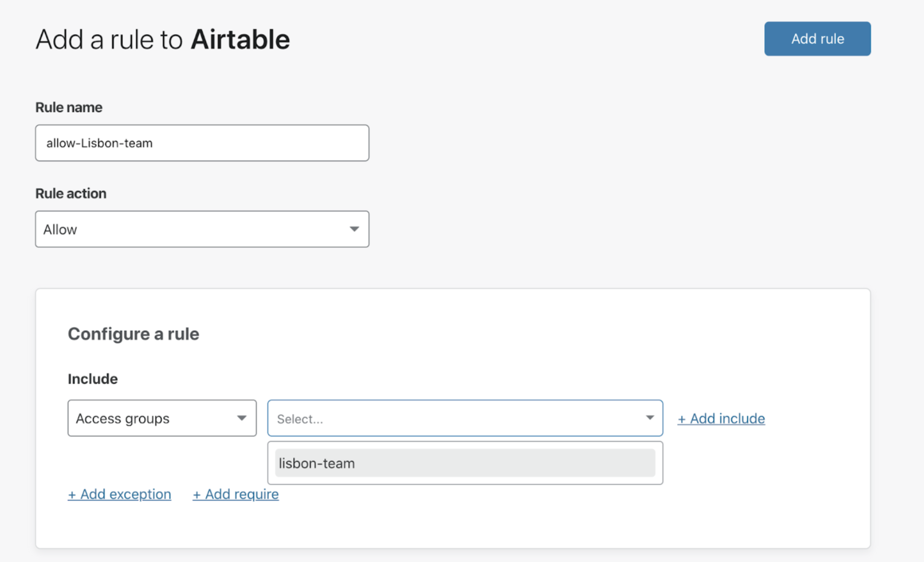Choose Allow as the rule action
Screen dimensions: 924x562
pyautogui.click(x=202, y=229)
